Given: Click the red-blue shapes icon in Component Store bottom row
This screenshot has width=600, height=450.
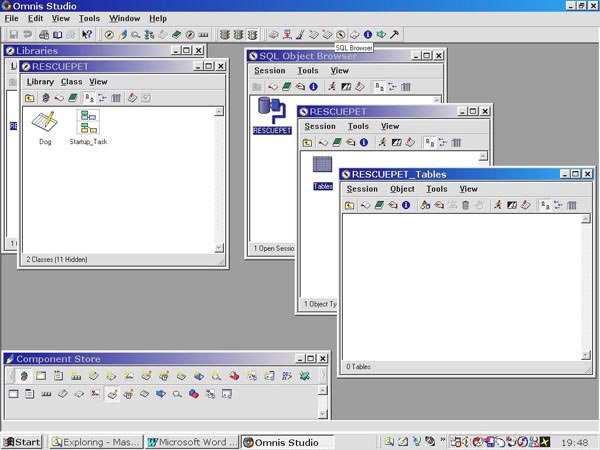Looking at the screenshot, I should [194, 394].
